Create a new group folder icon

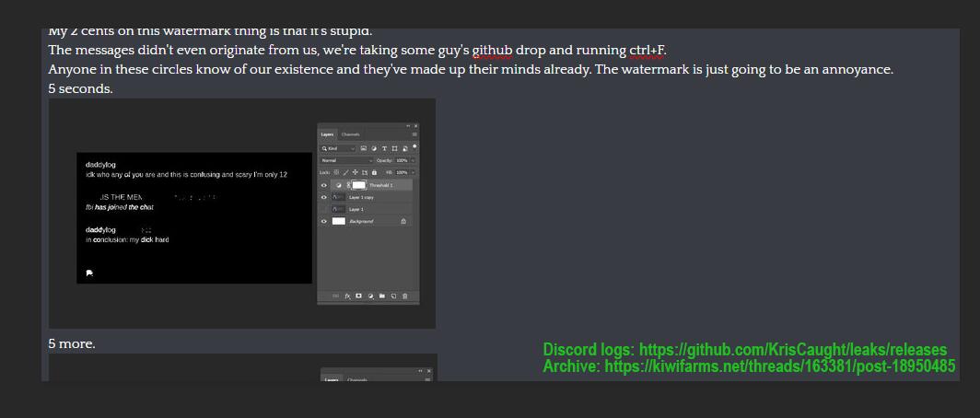[x=382, y=296]
